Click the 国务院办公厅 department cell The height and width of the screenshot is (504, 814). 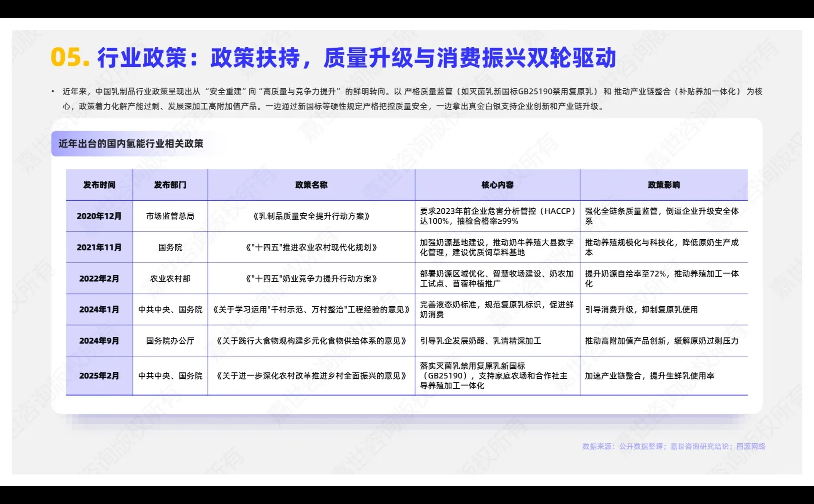(x=170, y=341)
